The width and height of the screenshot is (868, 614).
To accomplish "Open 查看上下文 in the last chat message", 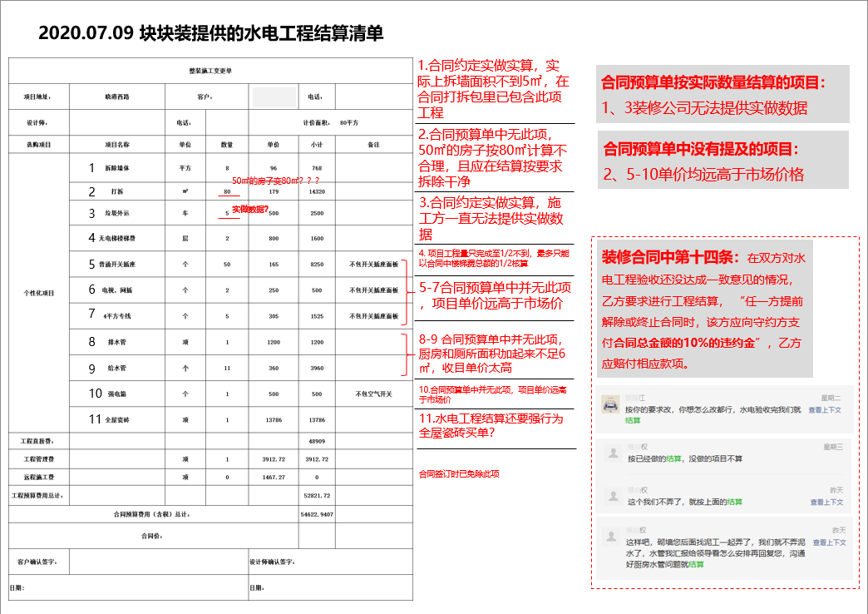I will pos(829,542).
